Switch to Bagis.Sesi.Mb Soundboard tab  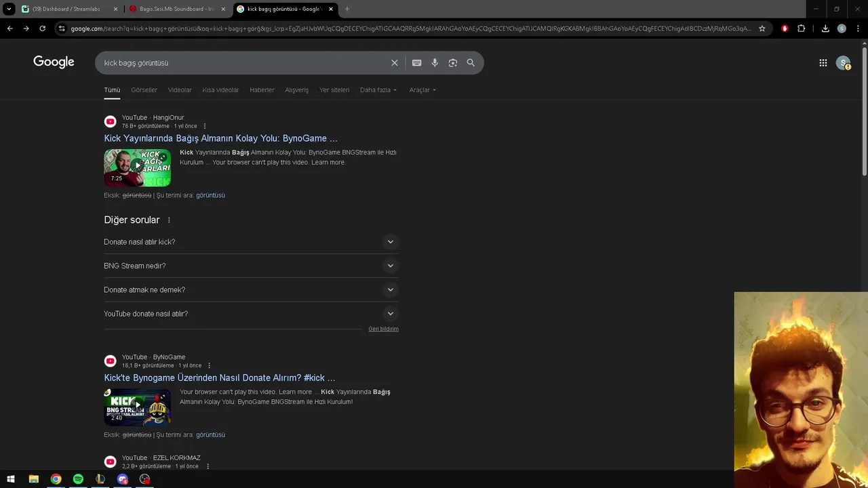[x=176, y=9]
